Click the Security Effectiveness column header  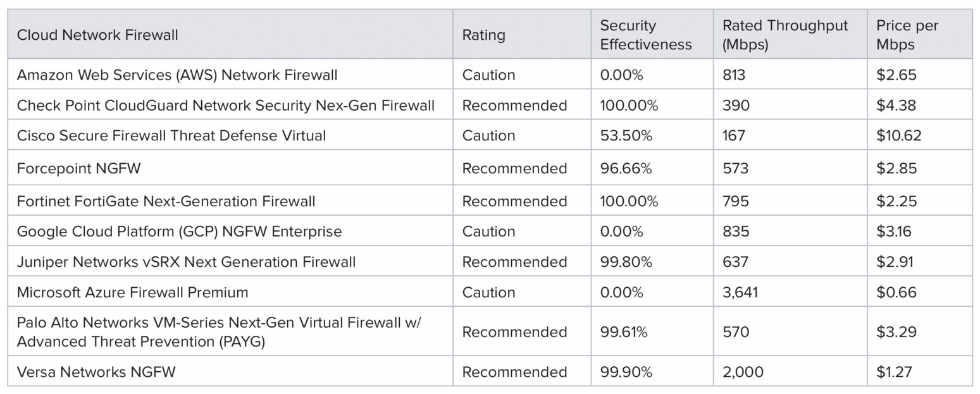[645, 35]
